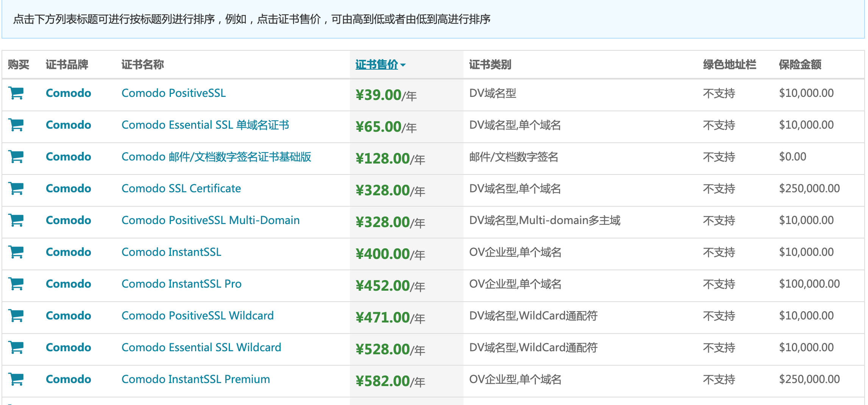Image resolution: width=868 pixels, height=405 pixels.
Task: Click cart icon for Comodo PositiveSSL Wildcard
Action: 16,316
